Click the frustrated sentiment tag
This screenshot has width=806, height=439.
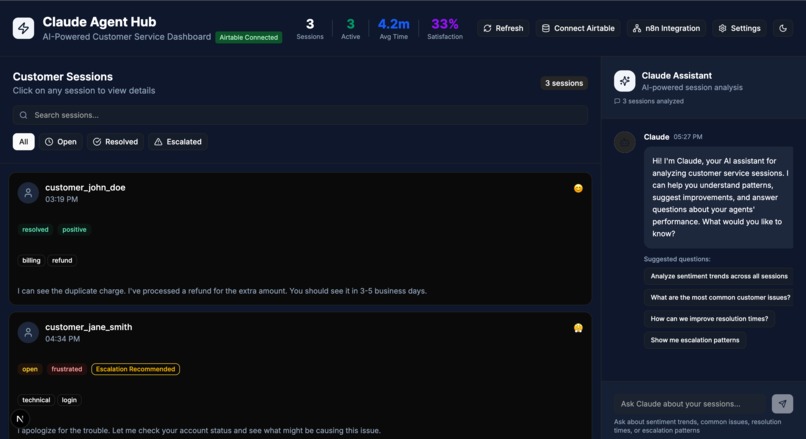67,369
